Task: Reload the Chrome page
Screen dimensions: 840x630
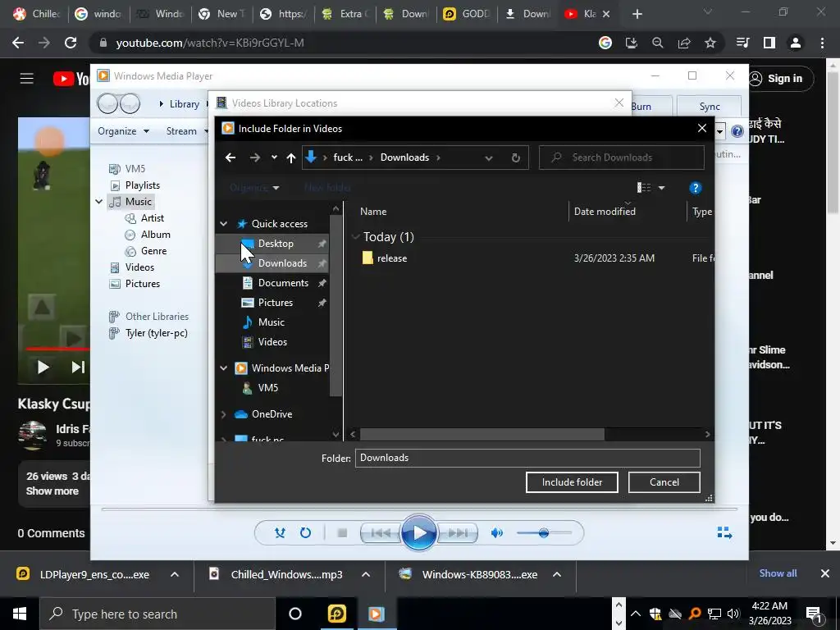Action: [x=71, y=43]
